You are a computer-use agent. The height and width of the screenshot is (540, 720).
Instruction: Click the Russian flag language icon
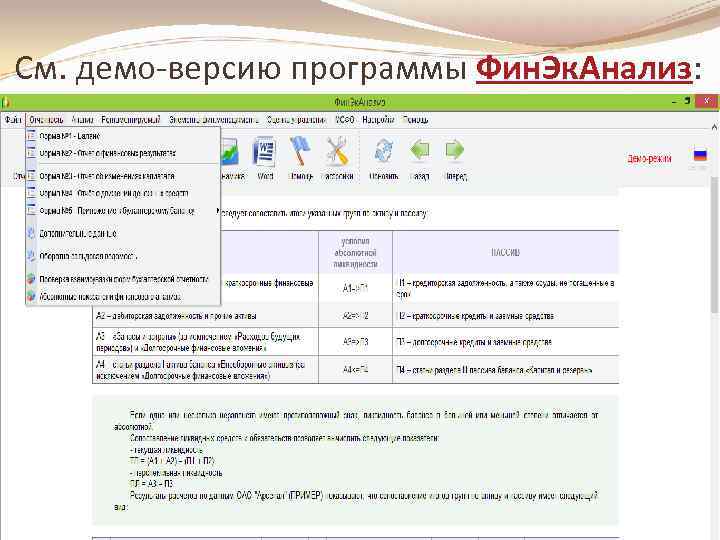(700, 155)
